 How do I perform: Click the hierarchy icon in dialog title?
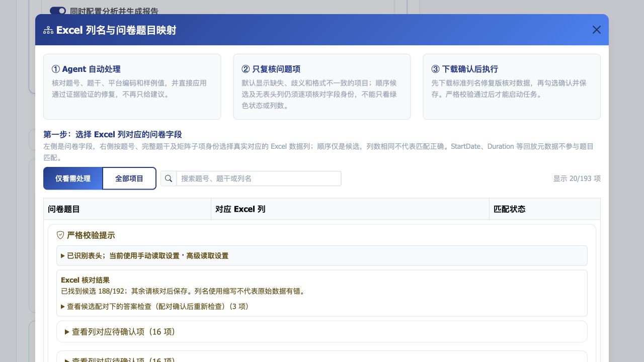click(x=48, y=30)
